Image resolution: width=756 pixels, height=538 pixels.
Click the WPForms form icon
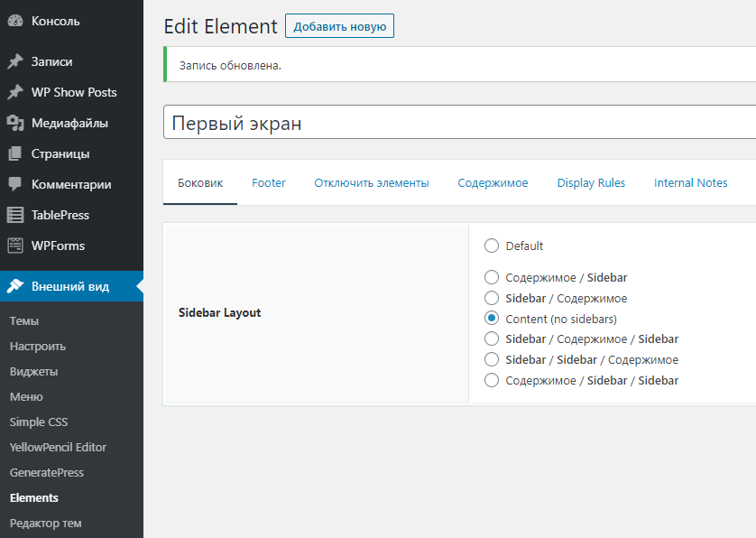pyautogui.click(x=15, y=246)
